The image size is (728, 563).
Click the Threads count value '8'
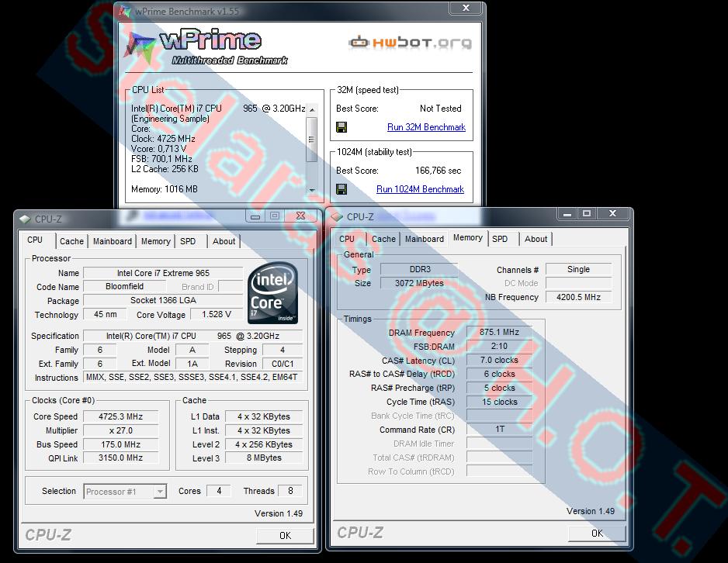point(290,491)
